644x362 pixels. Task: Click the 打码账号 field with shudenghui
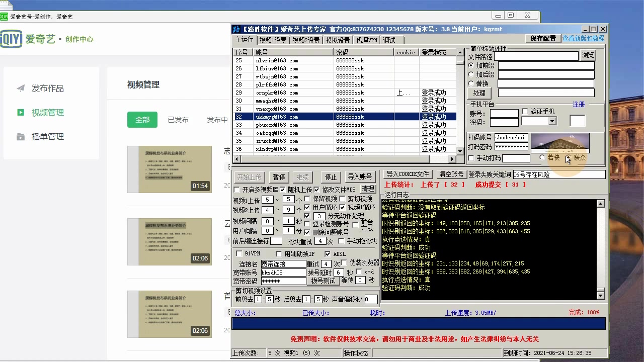[x=511, y=137]
